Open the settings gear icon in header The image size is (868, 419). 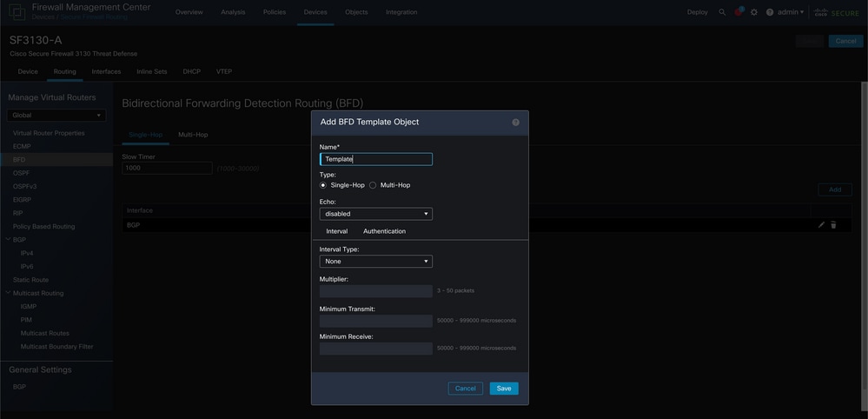754,12
